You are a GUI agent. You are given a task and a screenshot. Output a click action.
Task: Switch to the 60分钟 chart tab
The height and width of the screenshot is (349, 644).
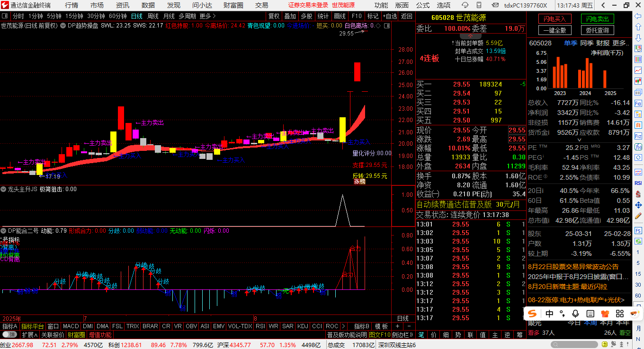[117, 16]
